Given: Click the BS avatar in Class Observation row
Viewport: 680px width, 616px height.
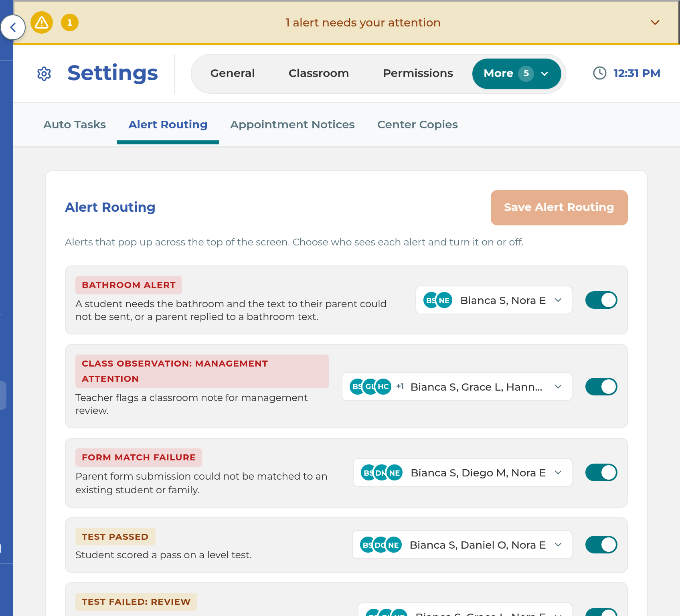Looking at the screenshot, I should 356,387.
